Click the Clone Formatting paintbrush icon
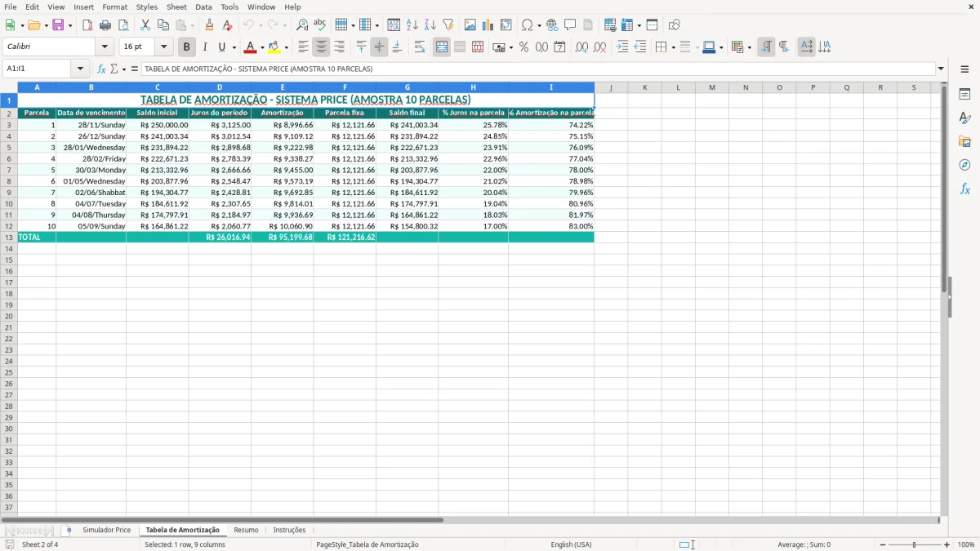The width and height of the screenshot is (980, 551). [x=210, y=25]
